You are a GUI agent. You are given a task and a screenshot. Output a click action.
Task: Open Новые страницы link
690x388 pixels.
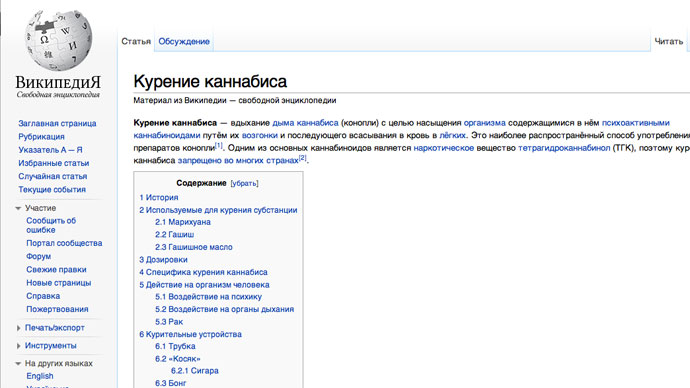[x=59, y=283]
